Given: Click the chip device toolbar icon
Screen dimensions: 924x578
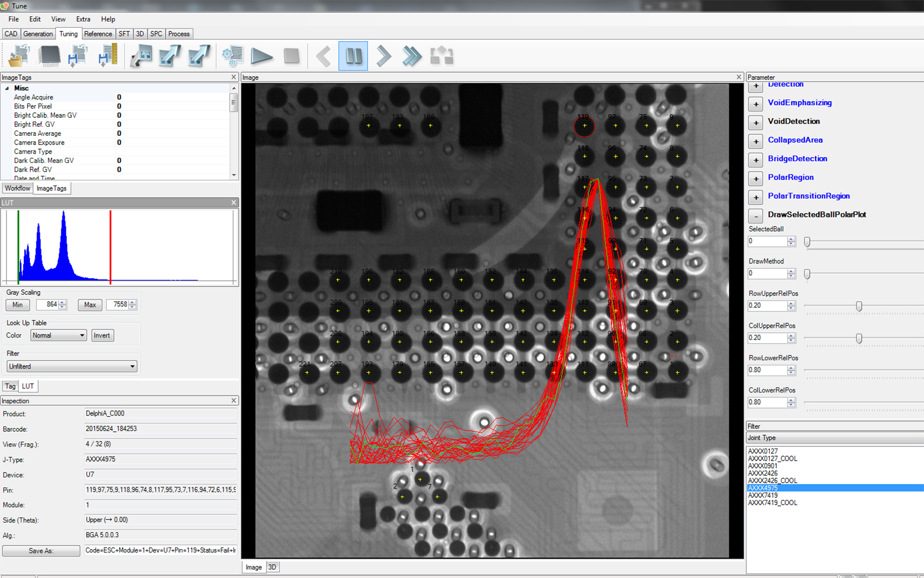Looking at the screenshot, I should pyautogui.click(x=50, y=56).
